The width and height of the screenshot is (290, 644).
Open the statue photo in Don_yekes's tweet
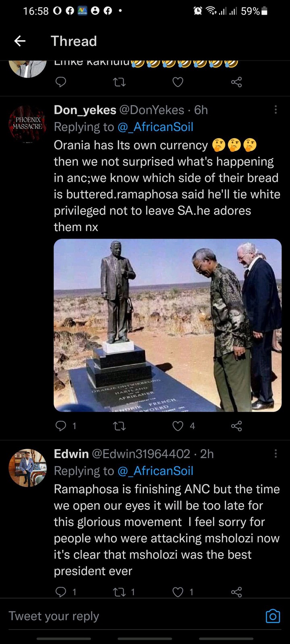click(x=168, y=325)
